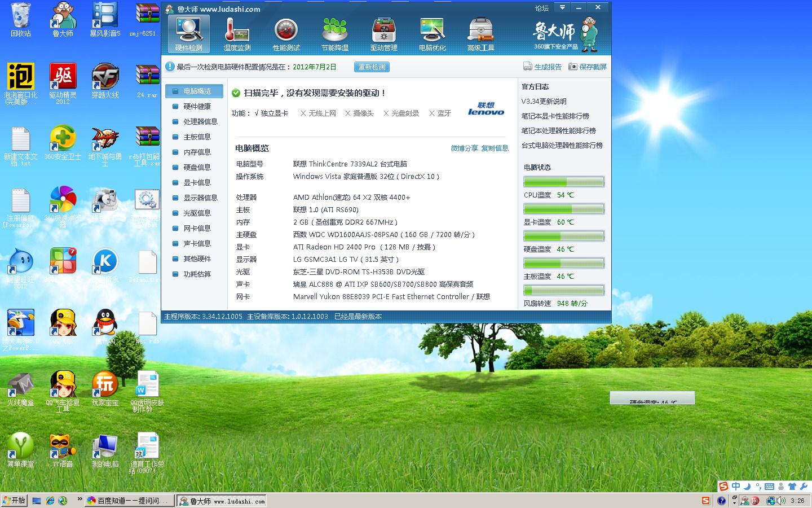The height and width of the screenshot is (508, 812).
Task: Open the 鲁大师 desktop shortcut
Action: point(63,19)
